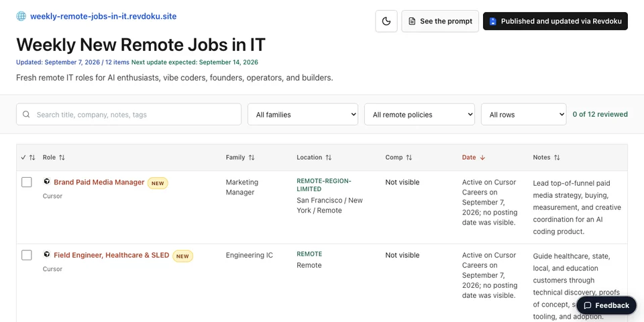Open the Feedback button
The image size is (644, 322).
[606, 305]
